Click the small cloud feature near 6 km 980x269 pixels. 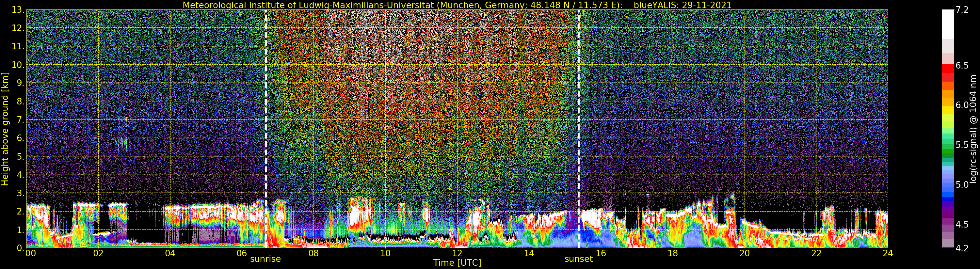120,145
